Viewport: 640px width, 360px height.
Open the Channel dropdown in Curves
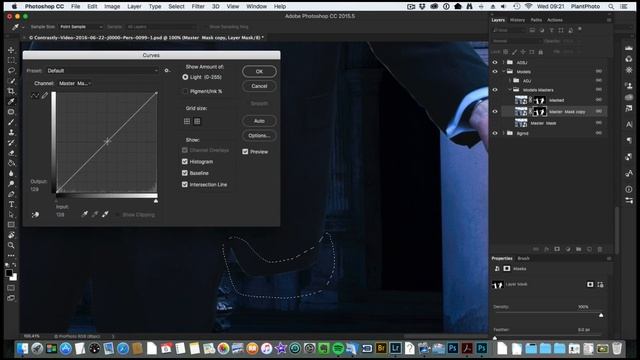point(74,83)
